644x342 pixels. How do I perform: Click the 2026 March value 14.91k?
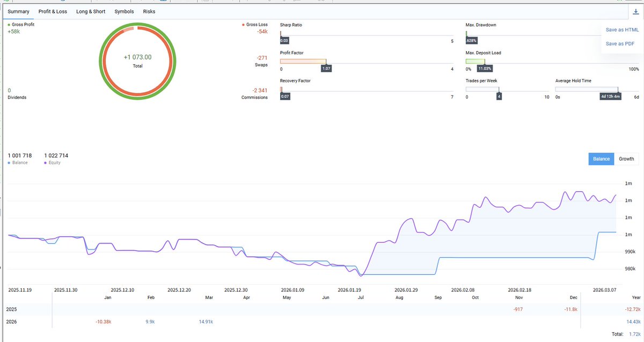pyautogui.click(x=206, y=322)
